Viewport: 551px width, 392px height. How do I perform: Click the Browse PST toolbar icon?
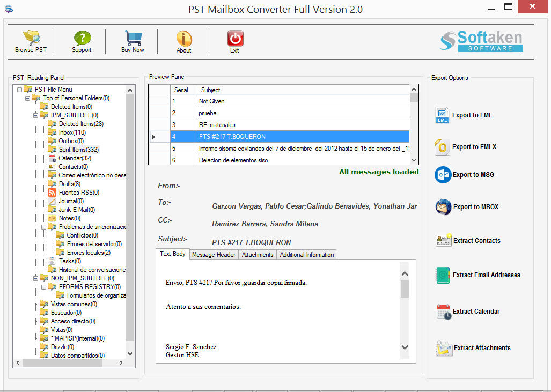click(31, 38)
